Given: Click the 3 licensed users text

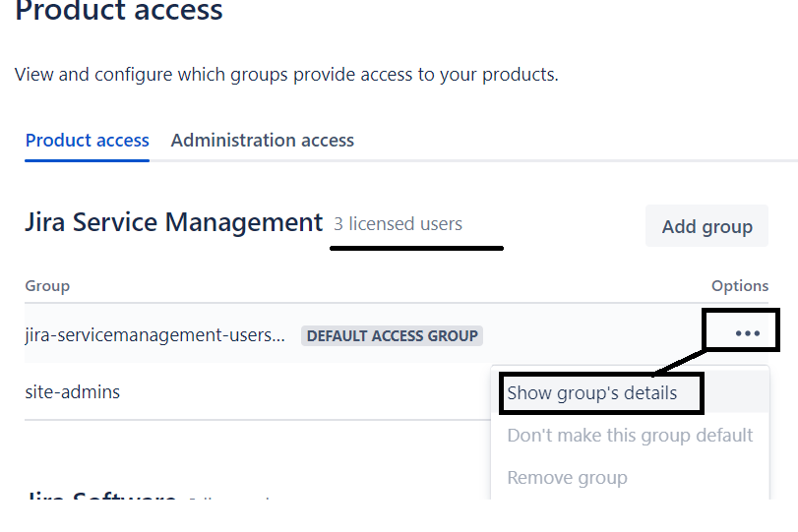Looking at the screenshot, I should tap(398, 224).
